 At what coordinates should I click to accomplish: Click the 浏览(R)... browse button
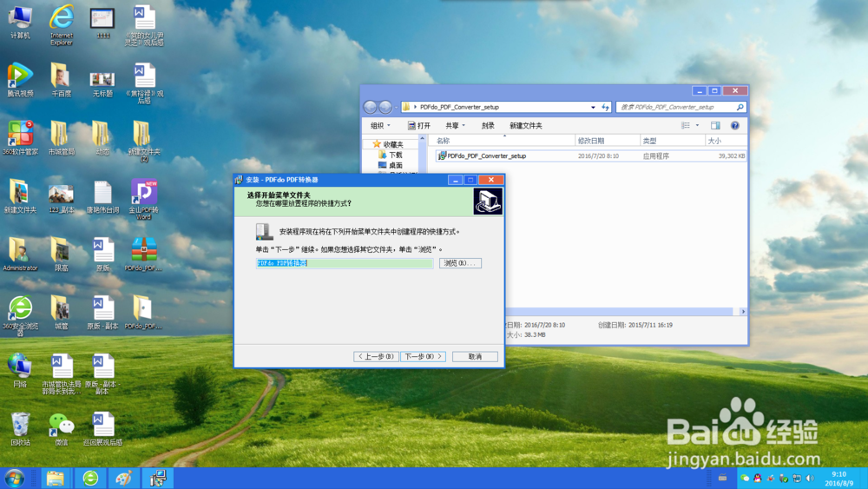point(460,263)
